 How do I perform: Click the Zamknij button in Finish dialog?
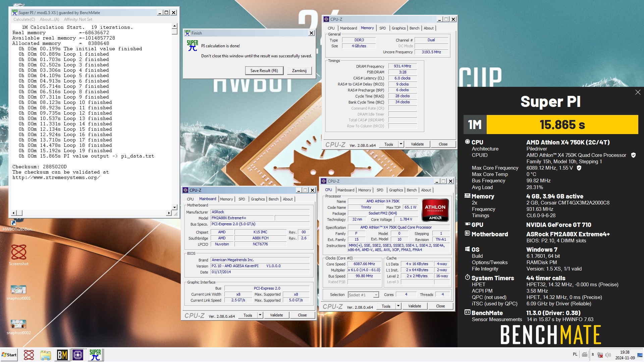point(299,71)
